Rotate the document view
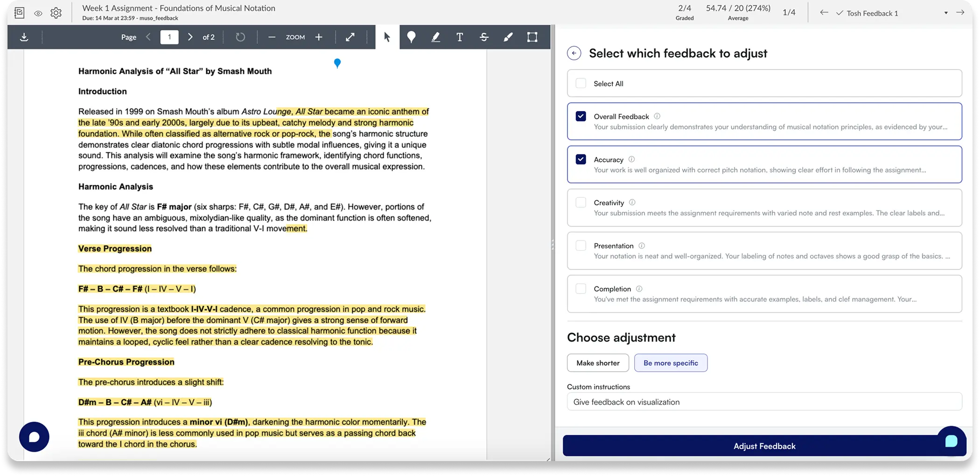The image size is (980, 476). (240, 37)
